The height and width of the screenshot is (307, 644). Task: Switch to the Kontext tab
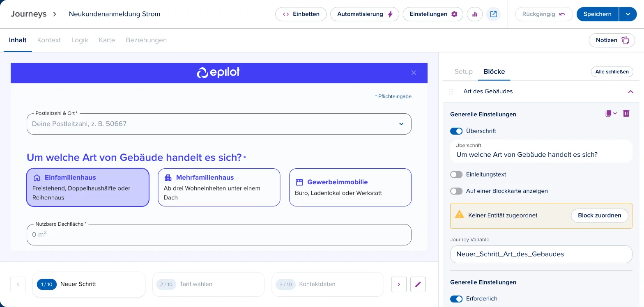coord(49,40)
